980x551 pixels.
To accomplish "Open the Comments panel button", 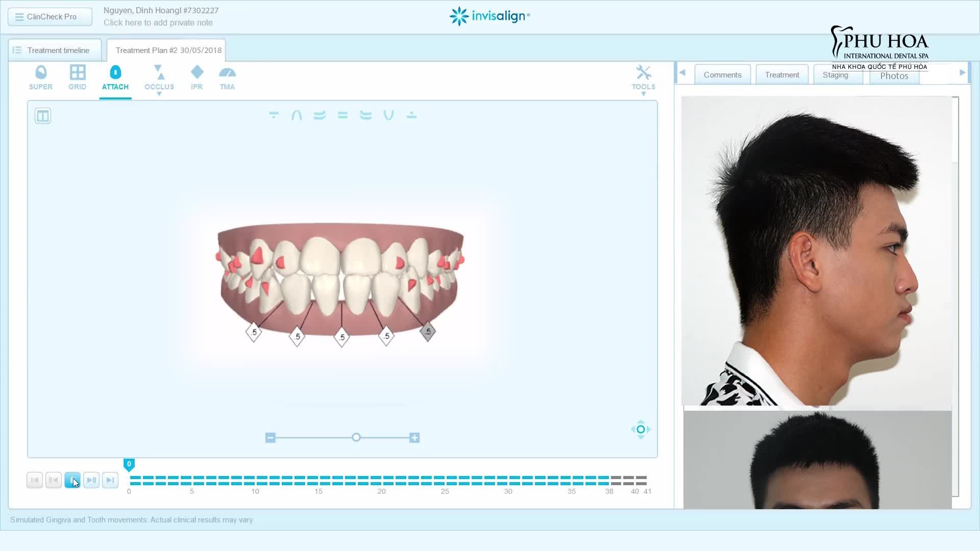I will [x=723, y=74].
